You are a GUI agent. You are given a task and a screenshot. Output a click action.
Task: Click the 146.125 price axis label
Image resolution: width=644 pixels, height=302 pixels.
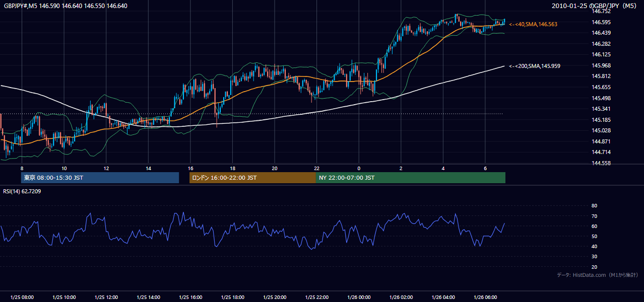click(601, 54)
